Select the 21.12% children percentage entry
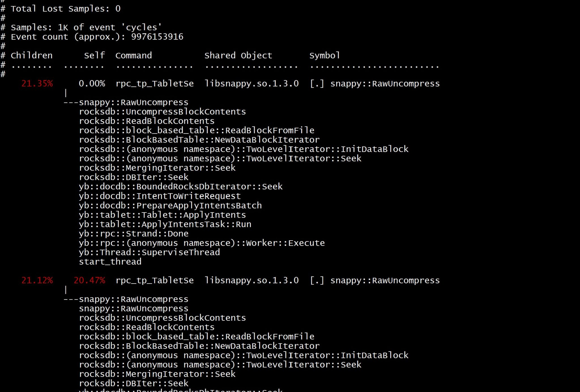This screenshot has width=580, height=392. pos(37,280)
